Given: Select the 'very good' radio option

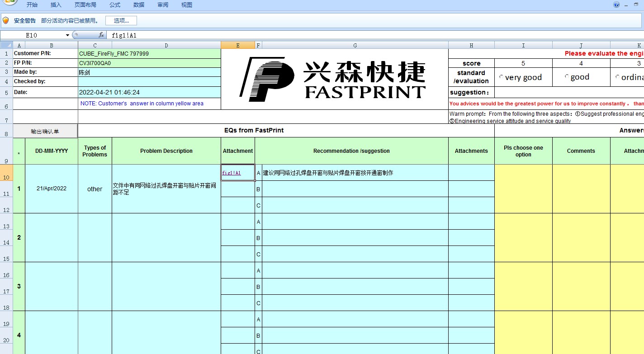Looking at the screenshot, I should (x=501, y=77).
